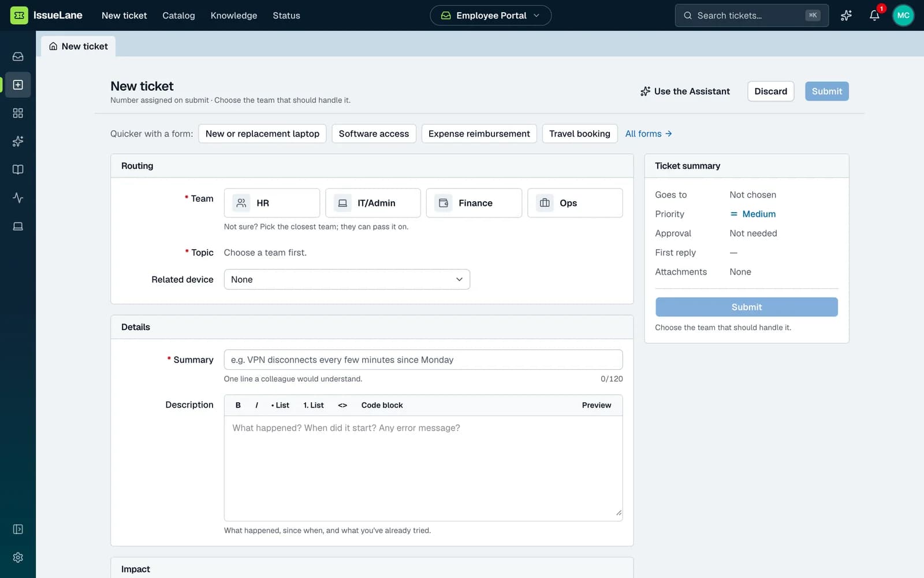The height and width of the screenshot is (578, 924).
Task: Open the Catalog menu item
Action: (178, 16)
